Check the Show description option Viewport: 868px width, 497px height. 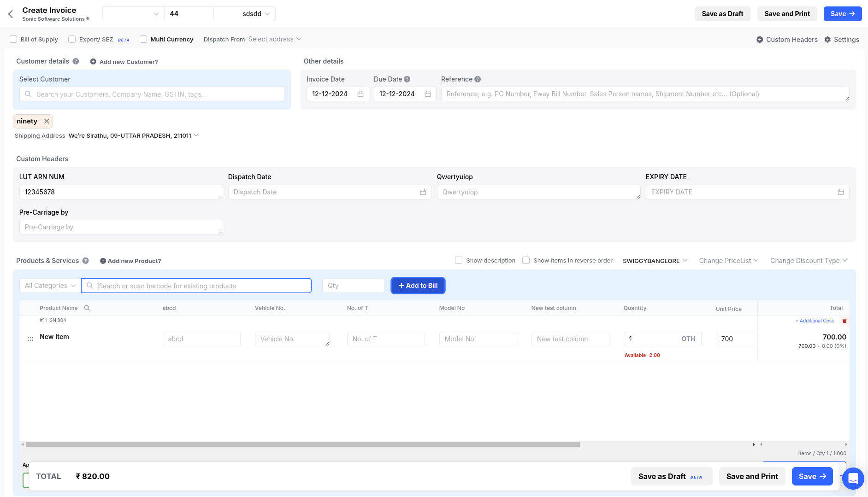[459, 260]
